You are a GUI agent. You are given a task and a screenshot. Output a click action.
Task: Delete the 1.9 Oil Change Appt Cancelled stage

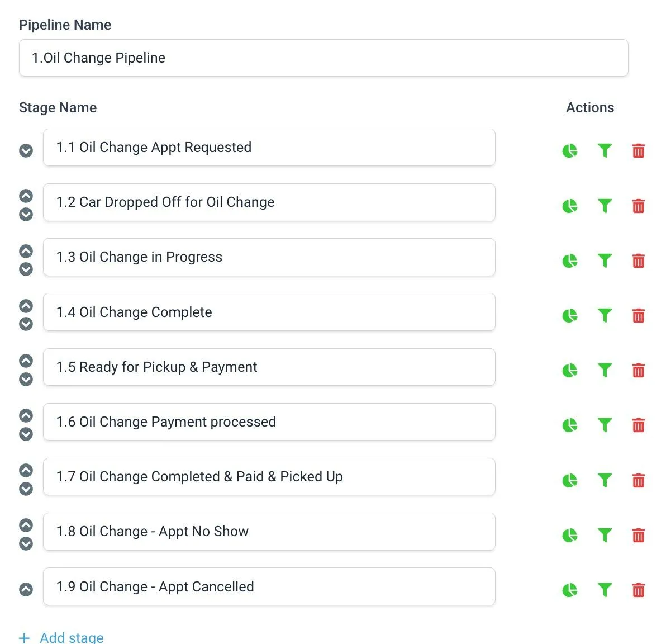coord(638,590)
